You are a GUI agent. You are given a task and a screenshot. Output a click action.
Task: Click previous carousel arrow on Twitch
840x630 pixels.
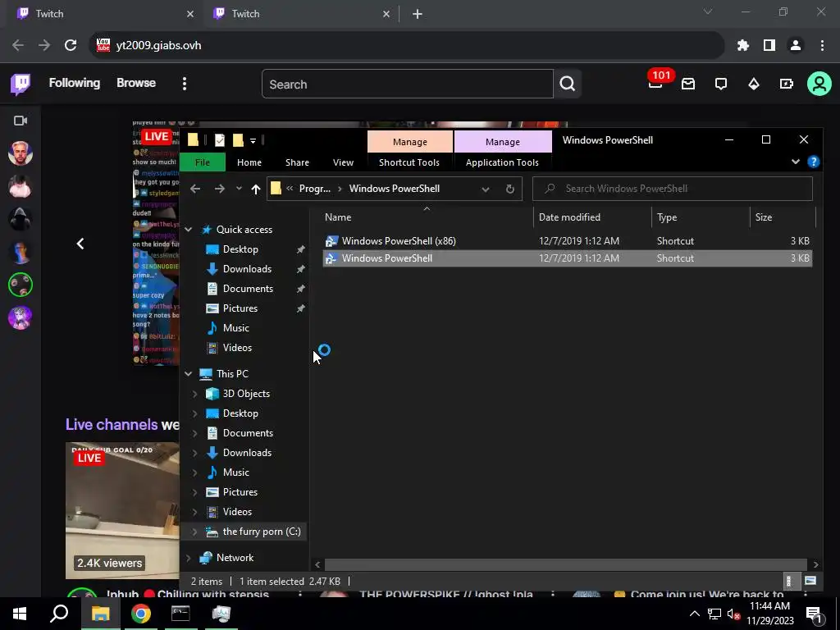(x=80, y=244)
